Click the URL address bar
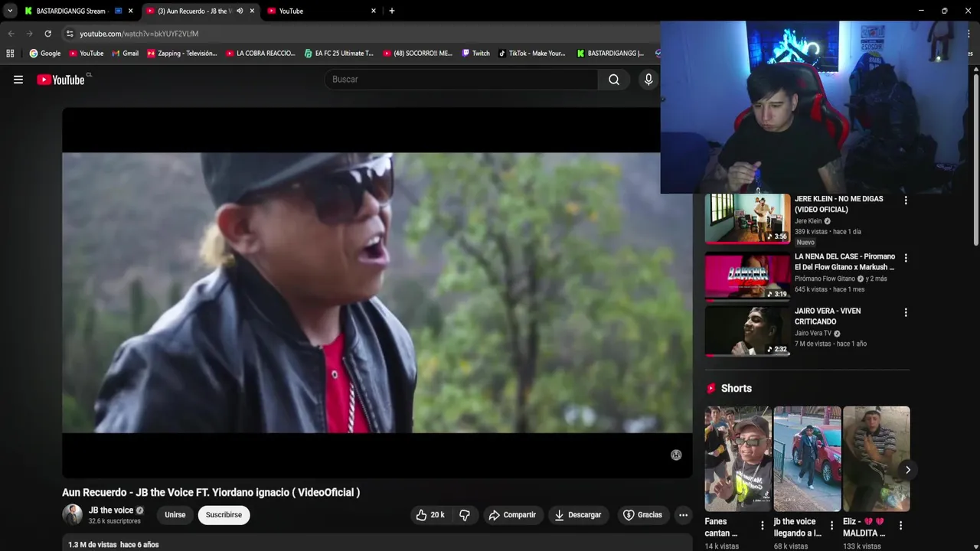The width and height of the screenshot is (980, 551). coord(360,34)
